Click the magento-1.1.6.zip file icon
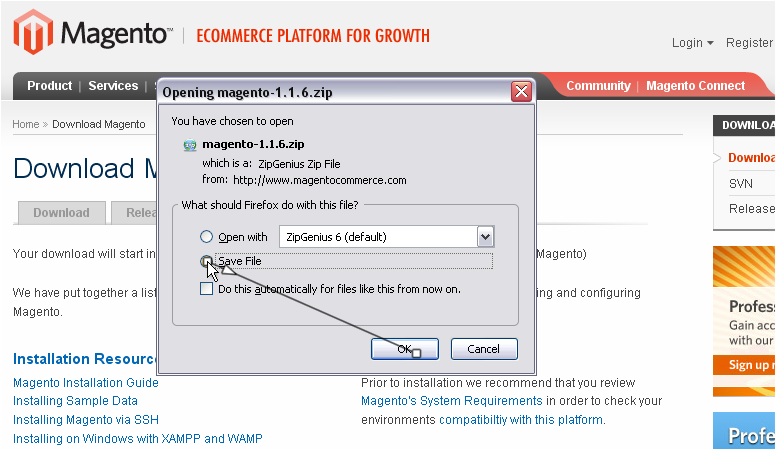The height and width of the screenshot is (450, 776). [190, 145]
